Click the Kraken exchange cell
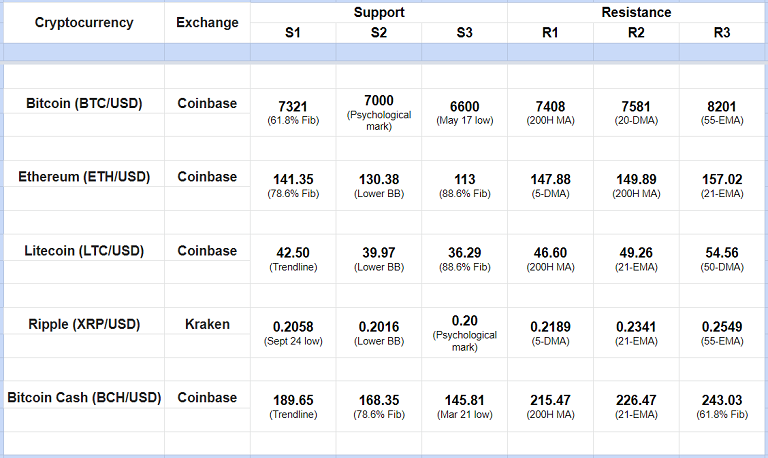The width and height of the screenshot is (768, 458). (x=207, y=324)
